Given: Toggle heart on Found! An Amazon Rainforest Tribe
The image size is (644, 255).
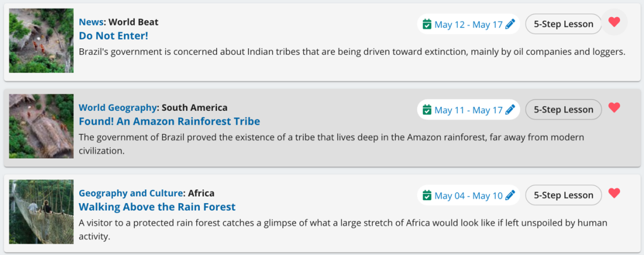Looking at the screenshot, I should click(614, 108).
